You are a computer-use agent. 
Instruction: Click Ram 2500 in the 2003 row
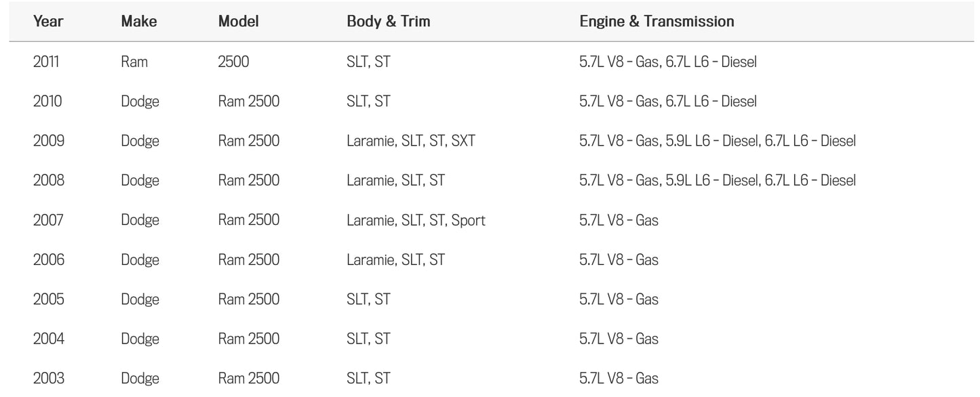pyautogui.click(x=248, y=378)
